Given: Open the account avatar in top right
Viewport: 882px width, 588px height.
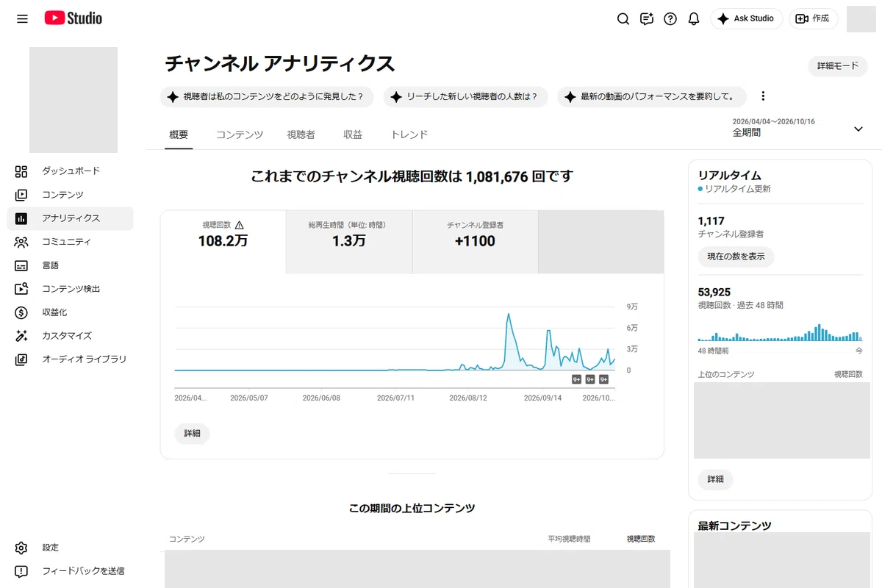Looking at the screenshot, I should 861,19.
